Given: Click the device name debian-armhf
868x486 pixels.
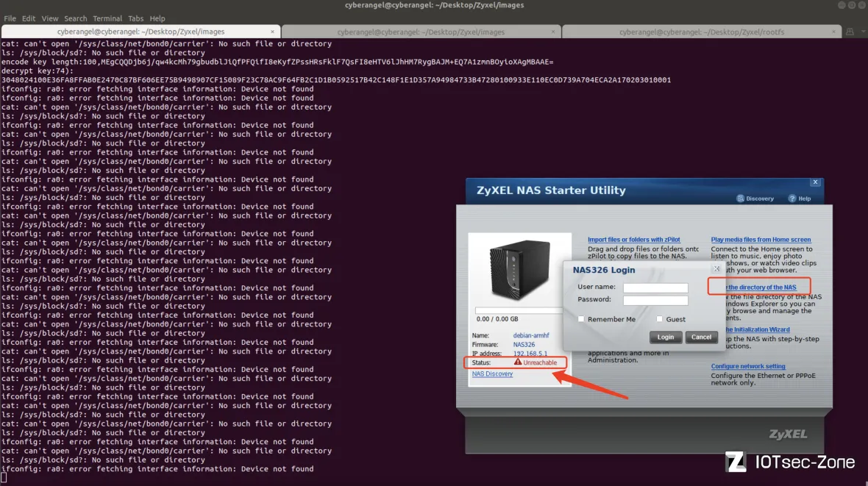Looking at the screenshot, I should [531, 335].
